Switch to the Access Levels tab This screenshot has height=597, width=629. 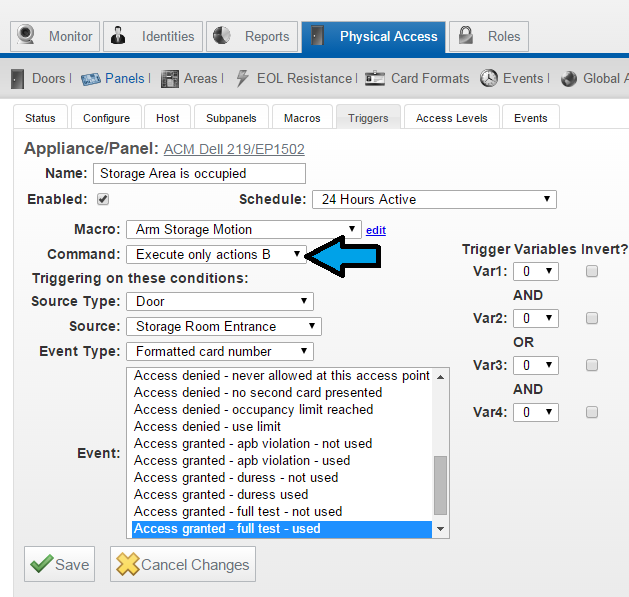click(451, 118)
